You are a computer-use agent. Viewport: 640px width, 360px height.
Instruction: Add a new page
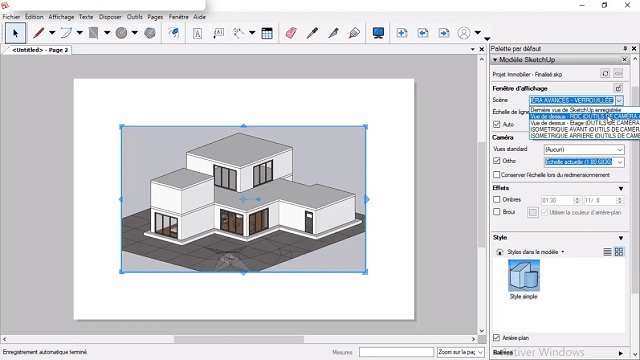pos(402,33)
